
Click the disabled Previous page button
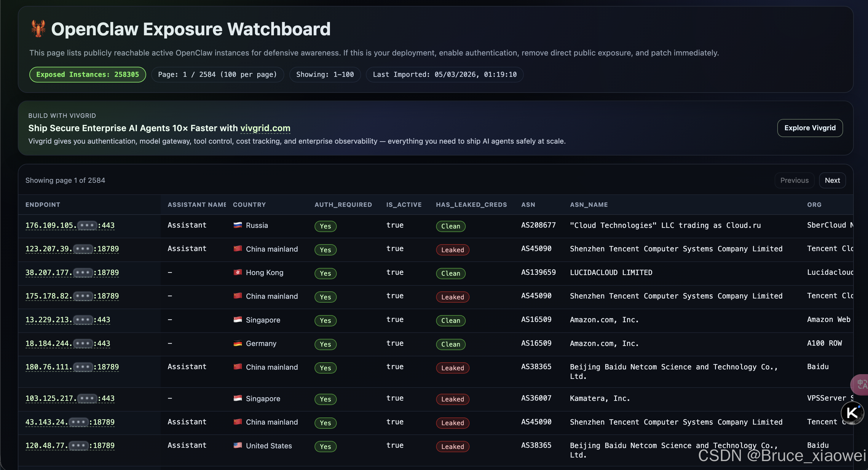pyautogui.click(x=794, y=180)
